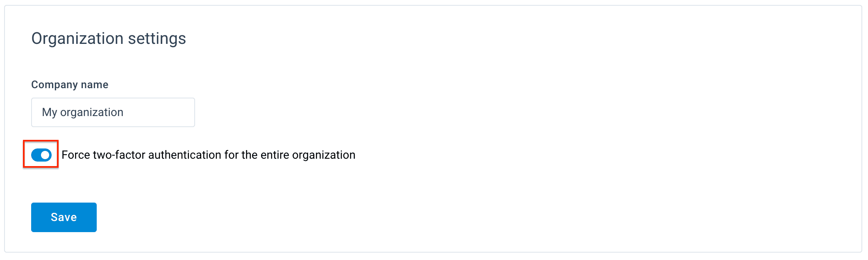Select the word "organization" in the toggle label

[323, 155]
